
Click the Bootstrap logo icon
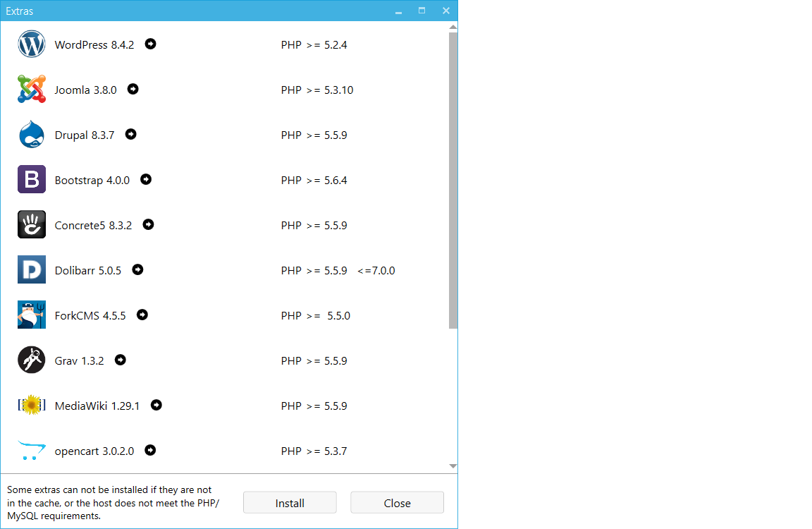point(32,179)
